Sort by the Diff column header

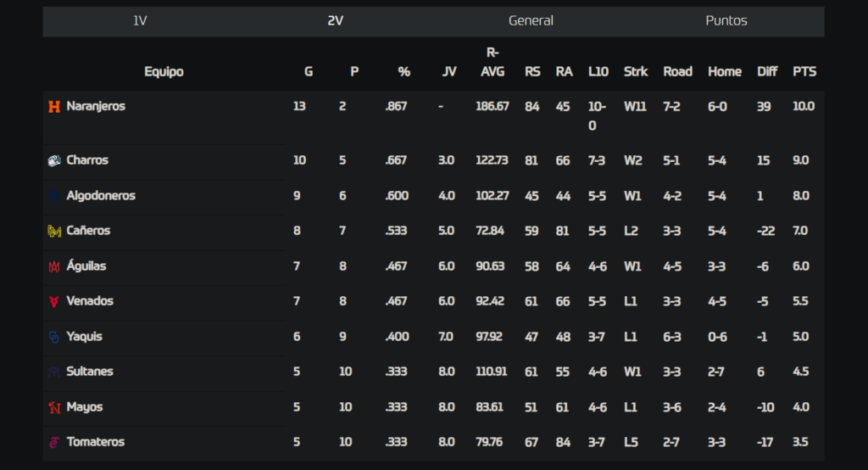click(767, 71)
